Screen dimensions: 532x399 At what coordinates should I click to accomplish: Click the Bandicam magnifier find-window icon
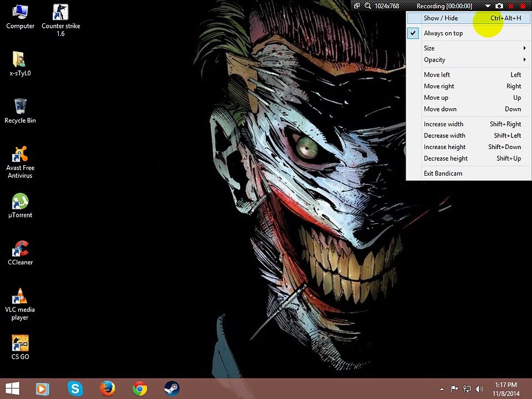[367, 6]
